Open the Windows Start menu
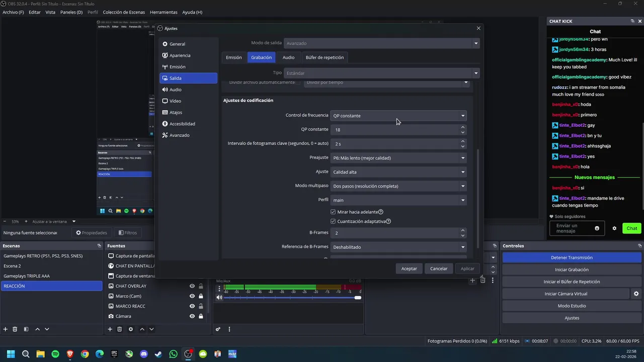The height and width of the screenshot is (362, 644). 11,354
